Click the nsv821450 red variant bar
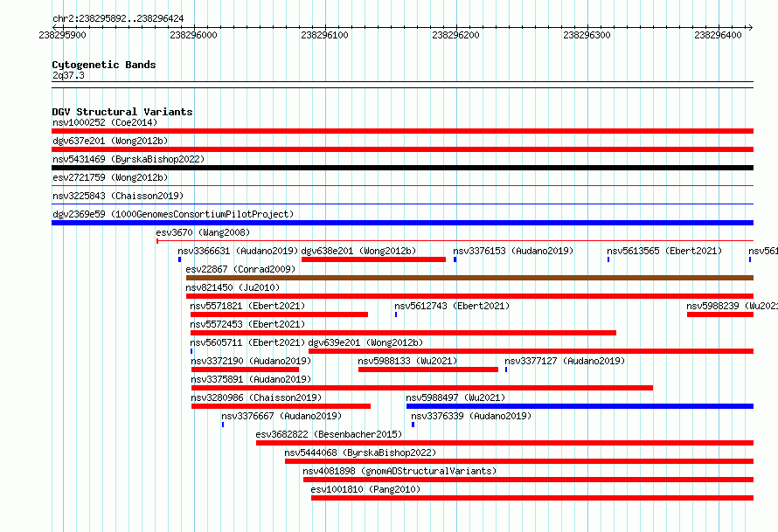The width and height of the screenshot is (778, 532). pos(470,296)
